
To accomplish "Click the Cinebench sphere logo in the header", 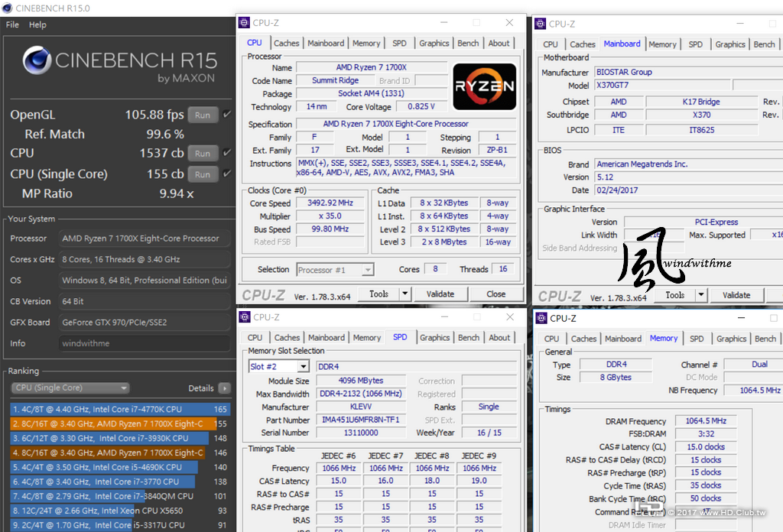I will (37, 62).
